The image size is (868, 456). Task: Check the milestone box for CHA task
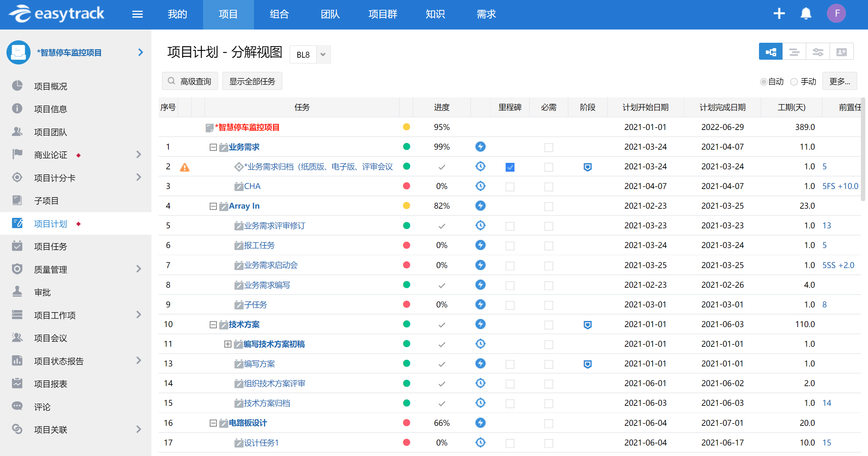[x=510, y=187]
